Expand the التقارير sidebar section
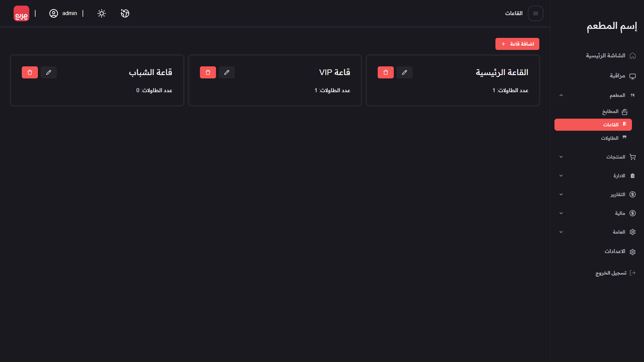Viewport: 644px width, 362px height. [x=561, y=194]
